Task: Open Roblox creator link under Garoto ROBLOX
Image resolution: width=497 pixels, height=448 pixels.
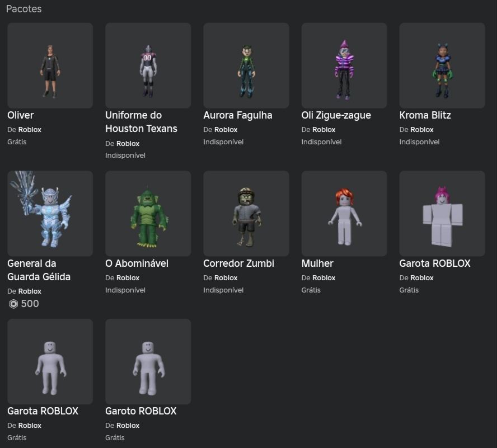Action: click(128, 426)
